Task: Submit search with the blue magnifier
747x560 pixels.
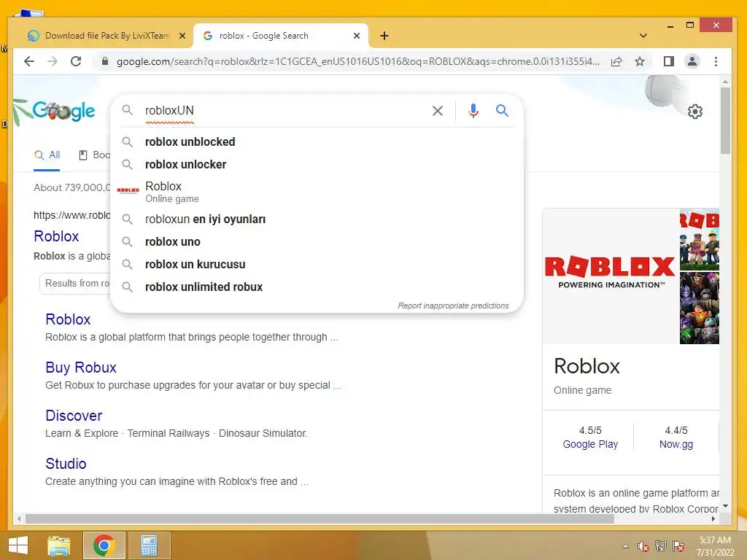Action: tap(502, 111)
